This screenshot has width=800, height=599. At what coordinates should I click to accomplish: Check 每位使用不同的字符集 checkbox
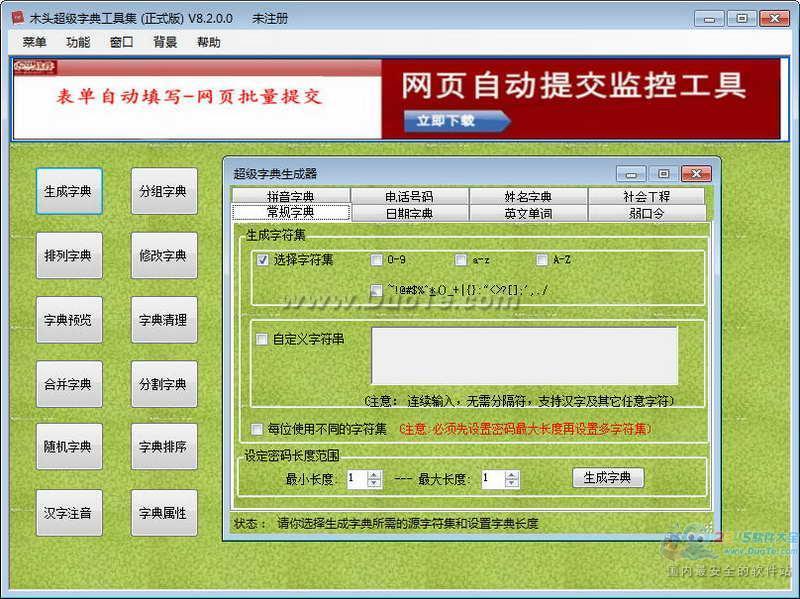257,429
